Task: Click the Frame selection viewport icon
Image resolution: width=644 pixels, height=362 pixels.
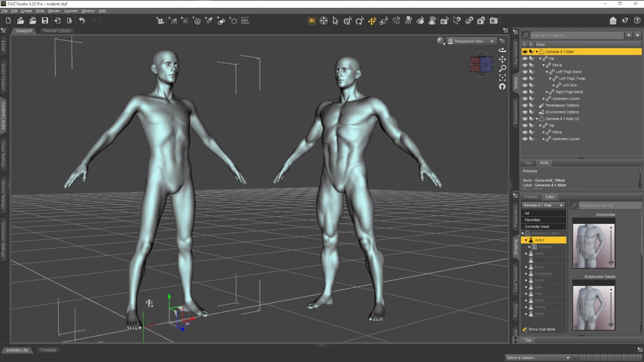Action: (x=502, y=77)
